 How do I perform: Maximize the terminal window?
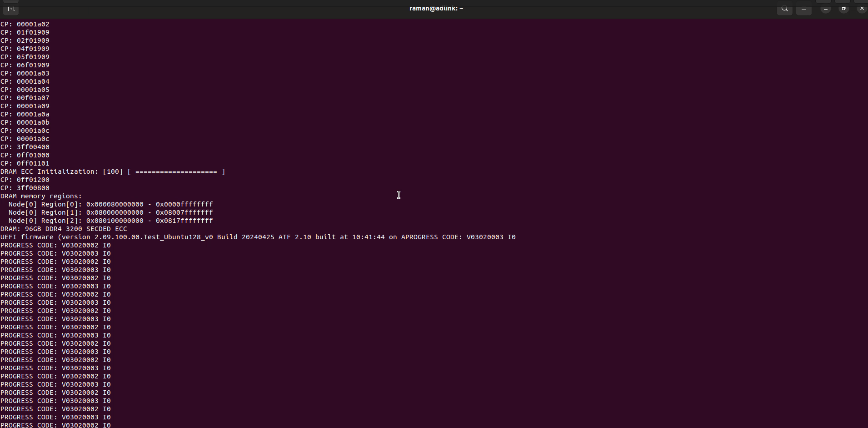point(844,9)
